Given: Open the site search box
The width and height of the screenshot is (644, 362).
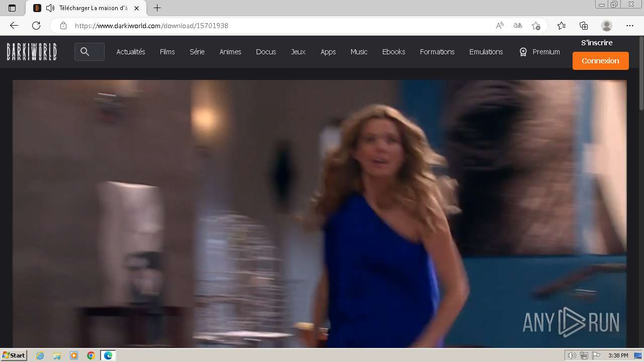Looking at the screenshot, I should [90, 52].
